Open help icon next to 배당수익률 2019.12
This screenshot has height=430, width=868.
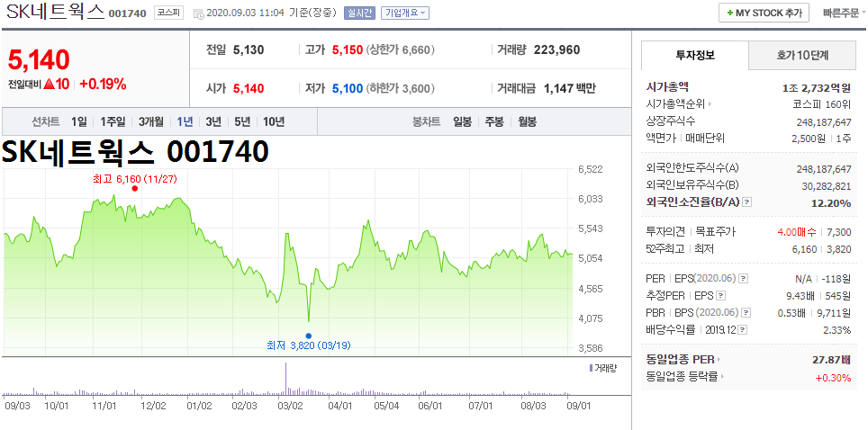[742, 330]
